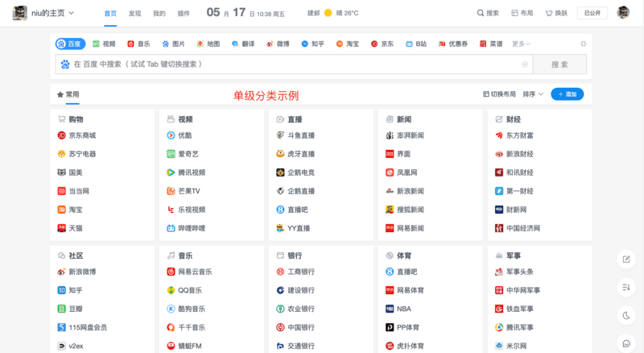Open the 中国银行 link
This screenshot has height=353, width=644.
click(295, 327)
